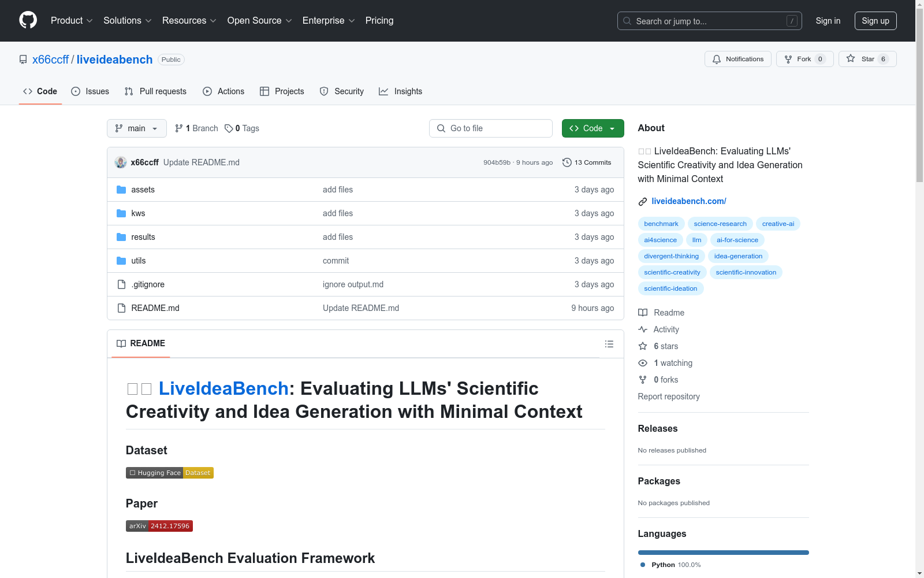Click the star icon next to 6 stars
924x578 pixels.
point(643,346)
